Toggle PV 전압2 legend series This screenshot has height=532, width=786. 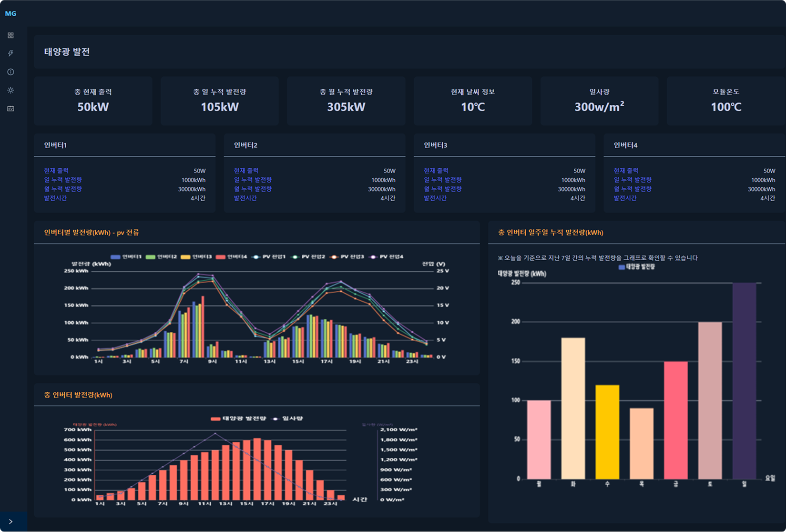(x=308, y=257)
